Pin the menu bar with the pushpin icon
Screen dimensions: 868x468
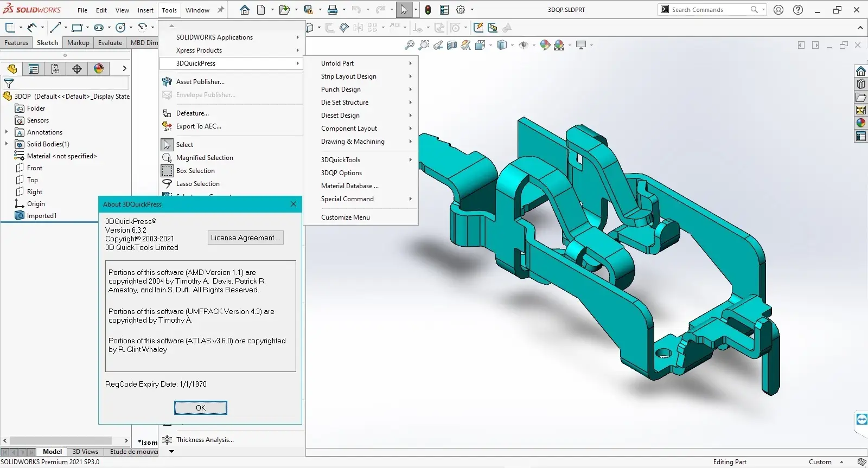221,10
